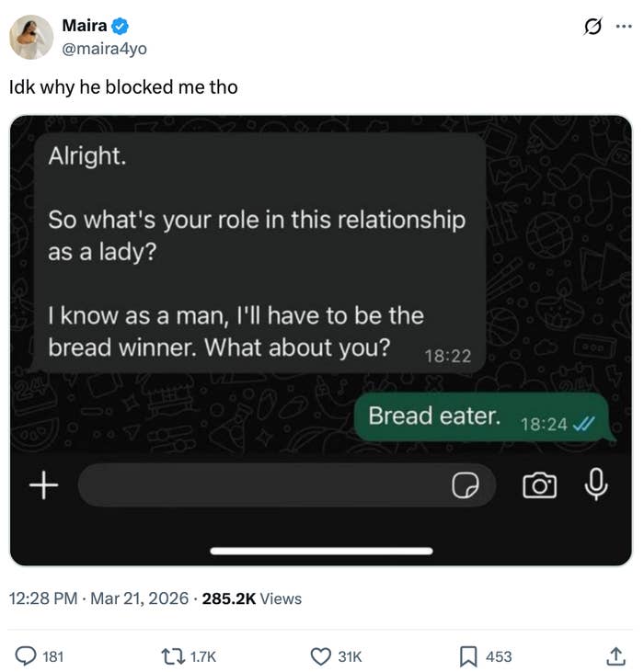
Task: Tap the plus attachment icon in chat
Action: click(x=43, y=484)
